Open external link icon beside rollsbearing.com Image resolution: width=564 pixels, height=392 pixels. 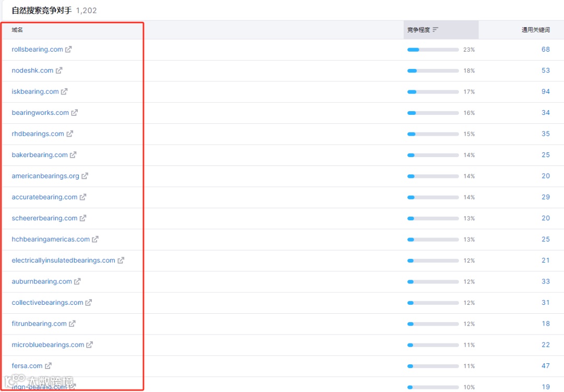(x=68, y=49)
